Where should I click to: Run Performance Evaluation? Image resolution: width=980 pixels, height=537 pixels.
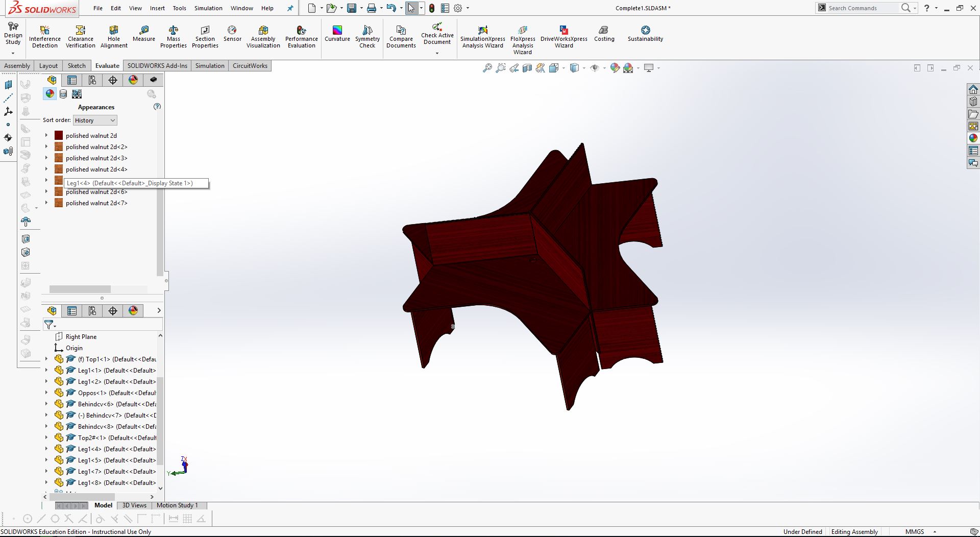coord(302,36)
